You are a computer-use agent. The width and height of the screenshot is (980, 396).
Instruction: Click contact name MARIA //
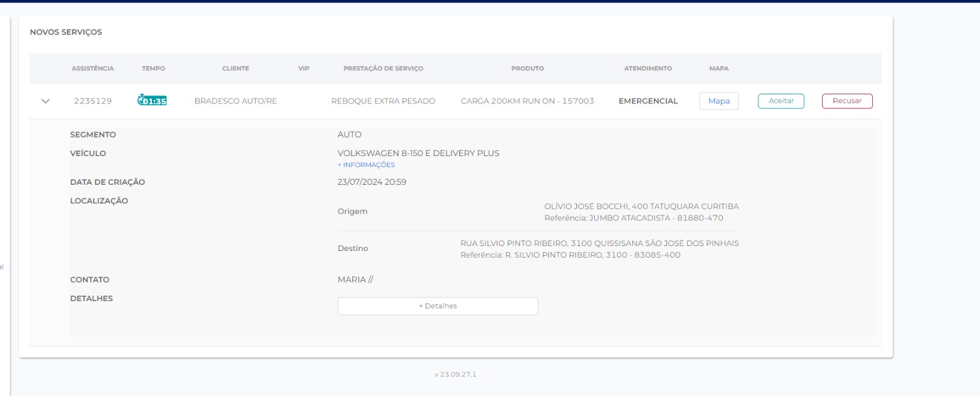point(355,280)
